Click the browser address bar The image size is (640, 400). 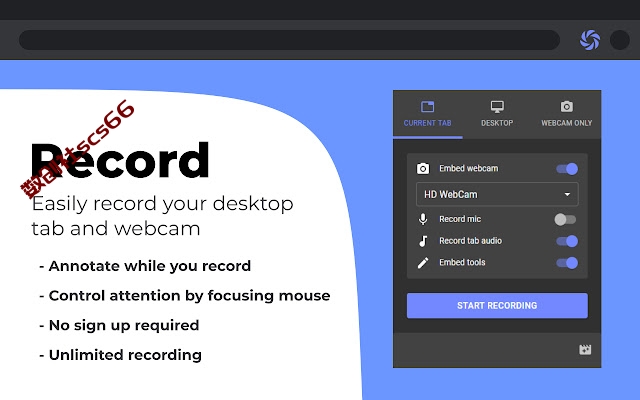(x=289, y=40)
